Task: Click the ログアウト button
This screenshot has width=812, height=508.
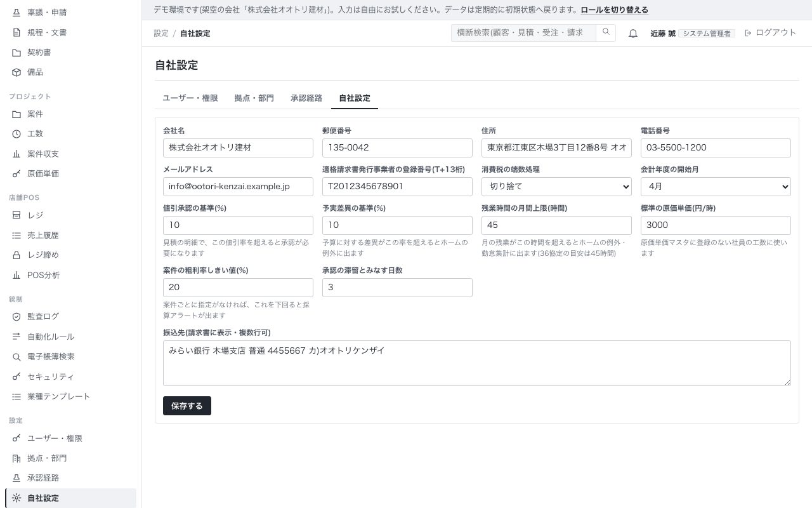Action: (x=770, y=32)
